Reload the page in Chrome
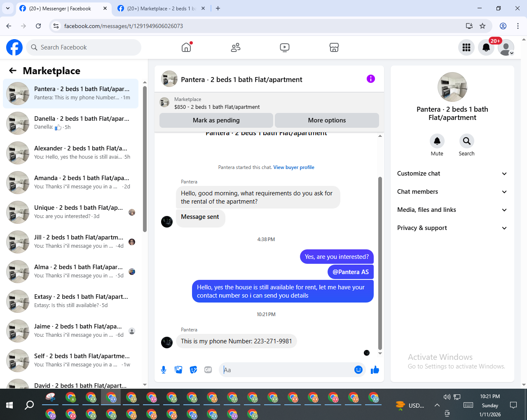Image resolution: width=527 pixels, height=420 pixels. coord(38,26)
